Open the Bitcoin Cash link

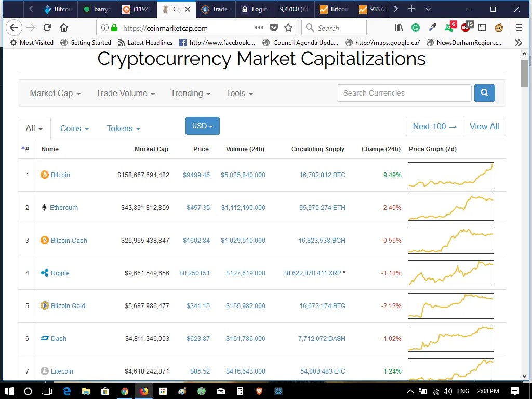click(69, 240)
